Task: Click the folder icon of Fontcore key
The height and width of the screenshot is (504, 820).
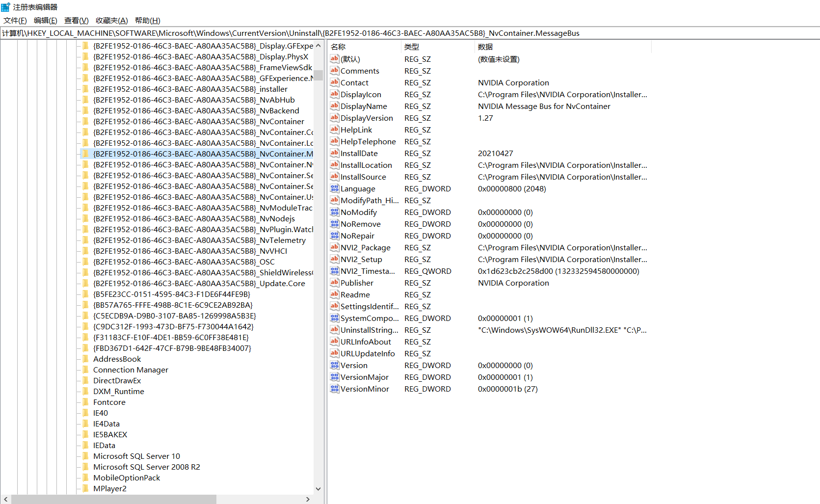Action: pos(85,402)
